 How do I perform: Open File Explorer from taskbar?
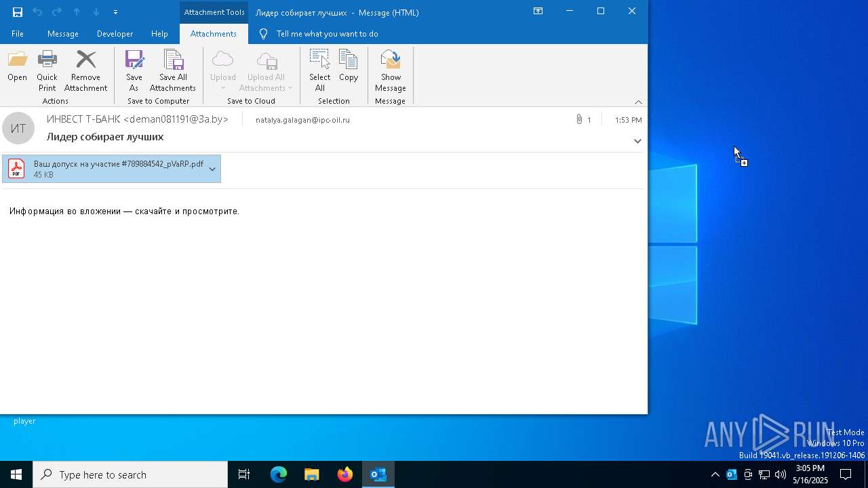coord(312,474)
